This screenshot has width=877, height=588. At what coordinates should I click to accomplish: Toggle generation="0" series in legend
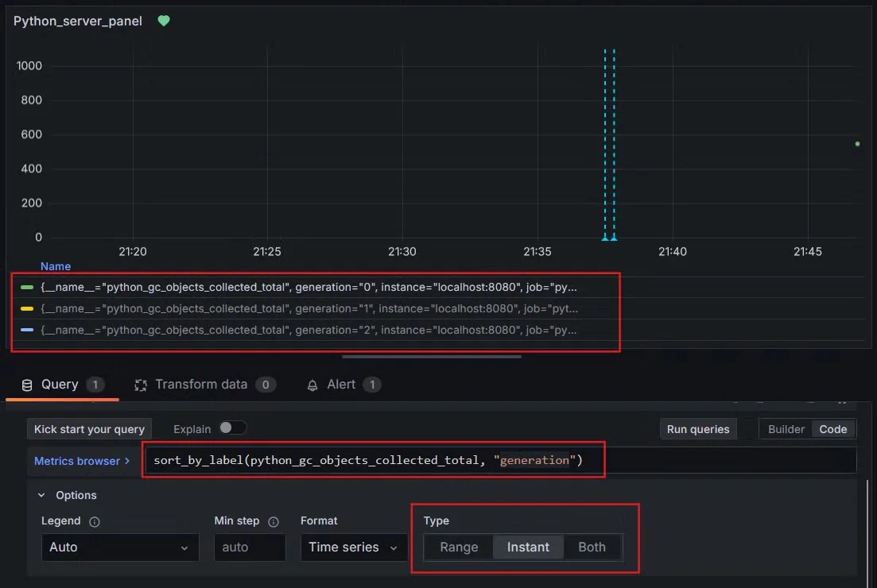[309, 288]
